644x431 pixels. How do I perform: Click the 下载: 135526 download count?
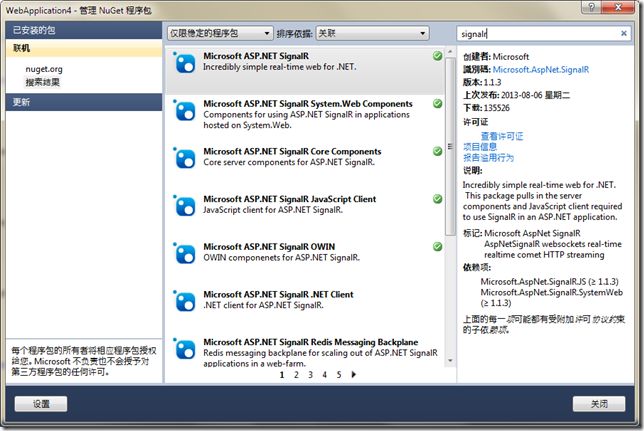click(486, 108)
